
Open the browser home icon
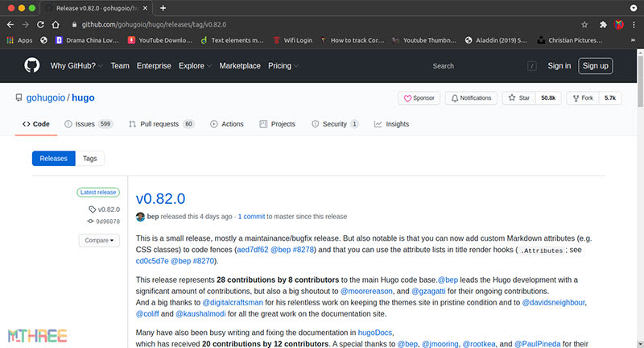pos(56,25)
